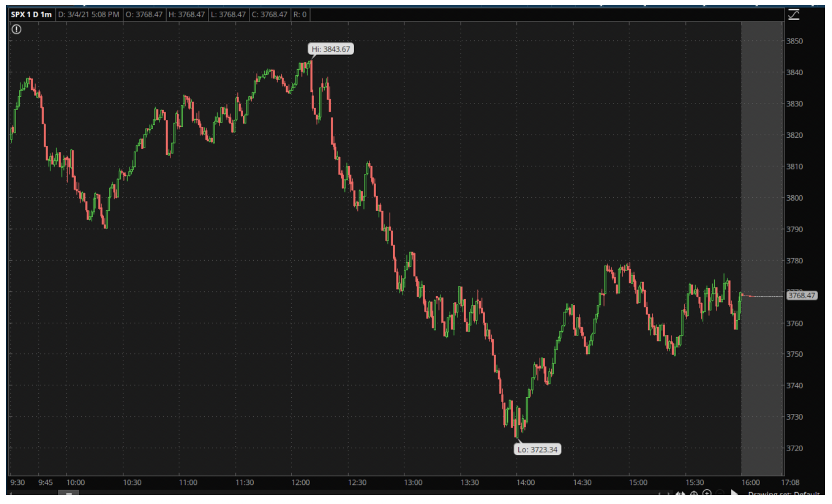Click the open value O: 3768.47
The image size is (832, 504).
tap(144, 14)
